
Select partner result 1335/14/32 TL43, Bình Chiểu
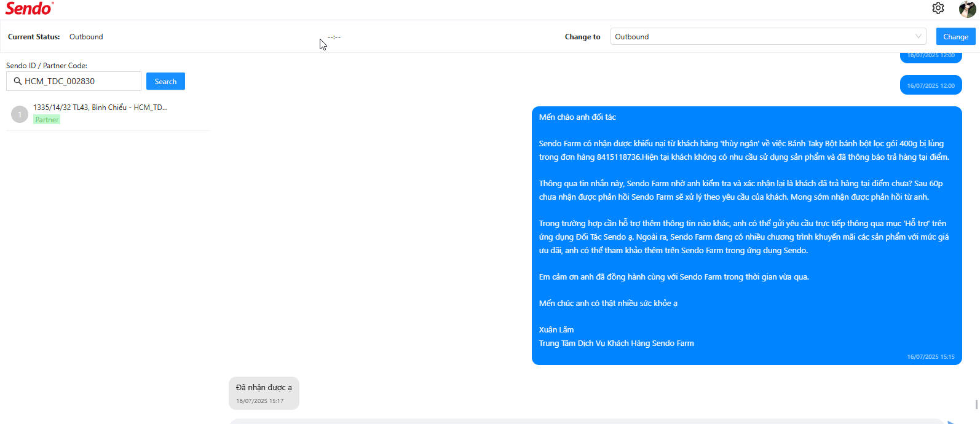pos(108,114)
